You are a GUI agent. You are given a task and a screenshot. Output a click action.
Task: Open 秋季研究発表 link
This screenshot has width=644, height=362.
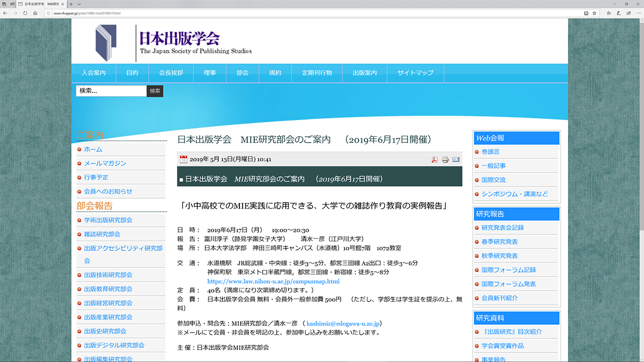pos(500,256)
